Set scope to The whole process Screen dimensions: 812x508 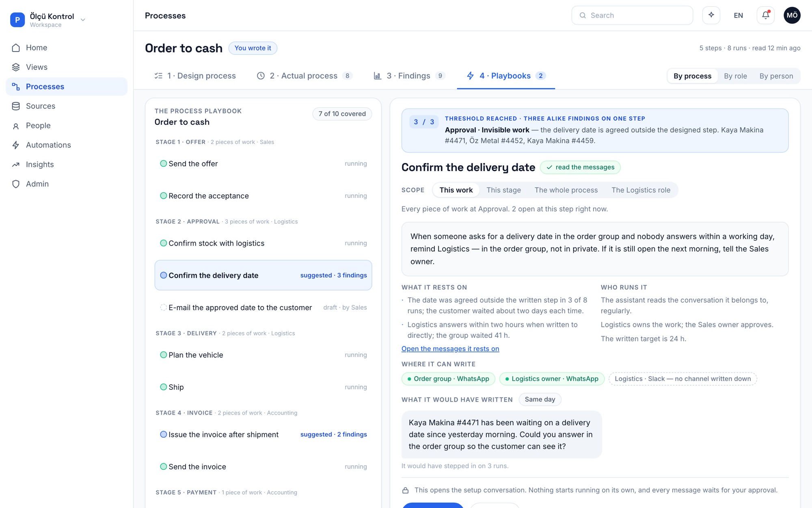pos(566,190)
